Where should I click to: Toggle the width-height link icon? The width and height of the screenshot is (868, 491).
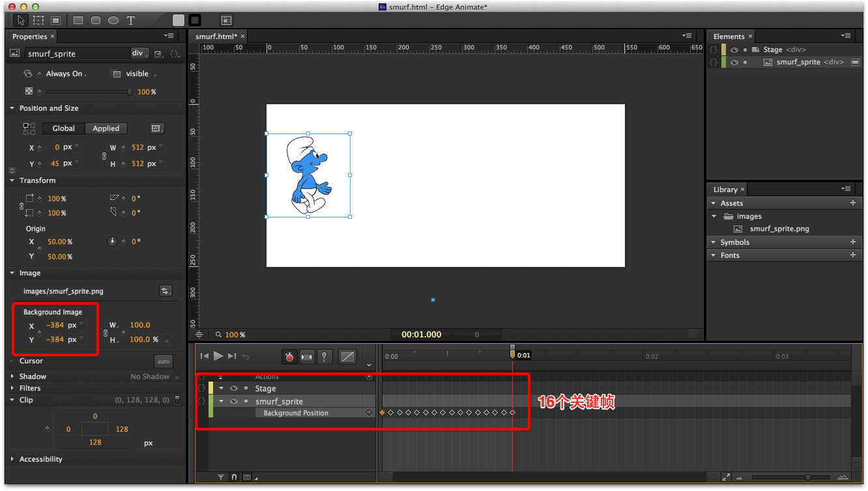(105, 156)
